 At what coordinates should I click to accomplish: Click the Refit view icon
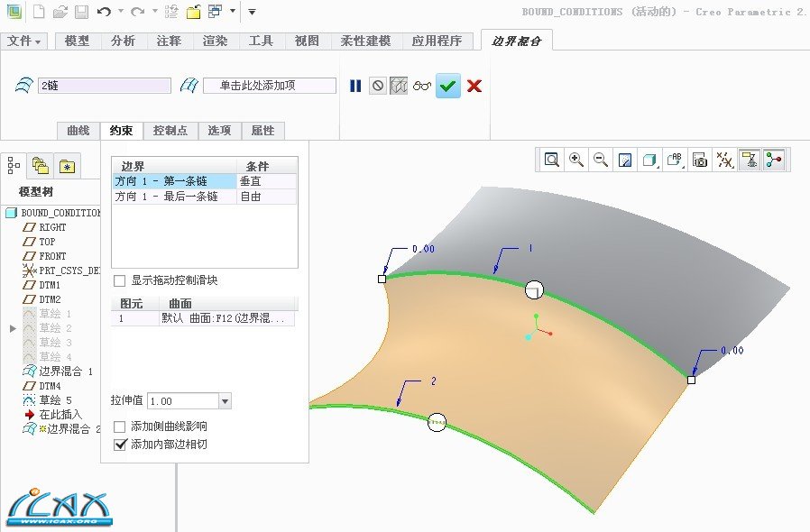pos(552,160)
